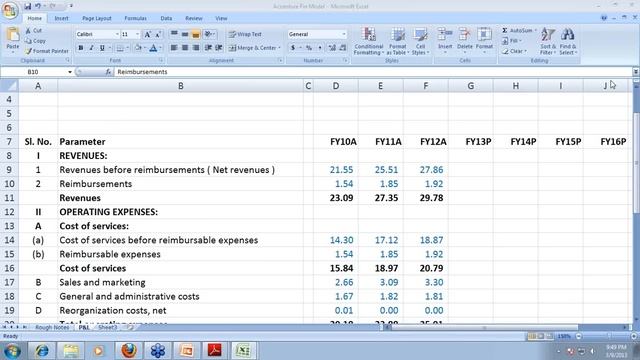The image size is (640, 360).
Task: Activate the Format Painter
Action: point(47,51)
